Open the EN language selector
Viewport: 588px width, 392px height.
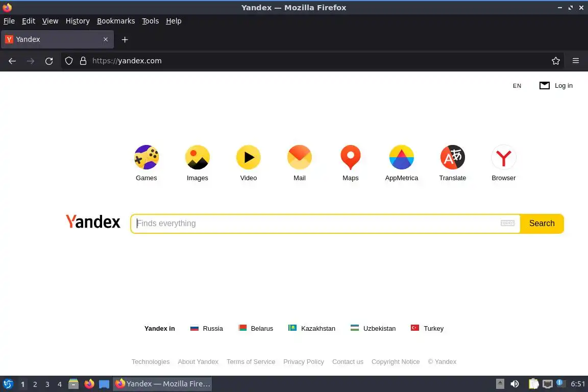(x=517, y=86)
